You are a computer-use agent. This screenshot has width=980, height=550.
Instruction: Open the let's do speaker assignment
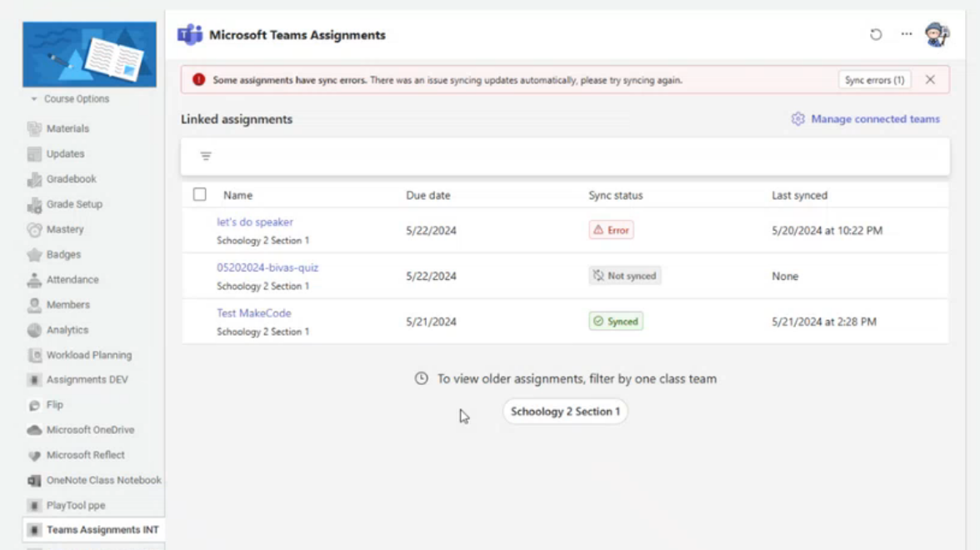[x=255, y=222]
